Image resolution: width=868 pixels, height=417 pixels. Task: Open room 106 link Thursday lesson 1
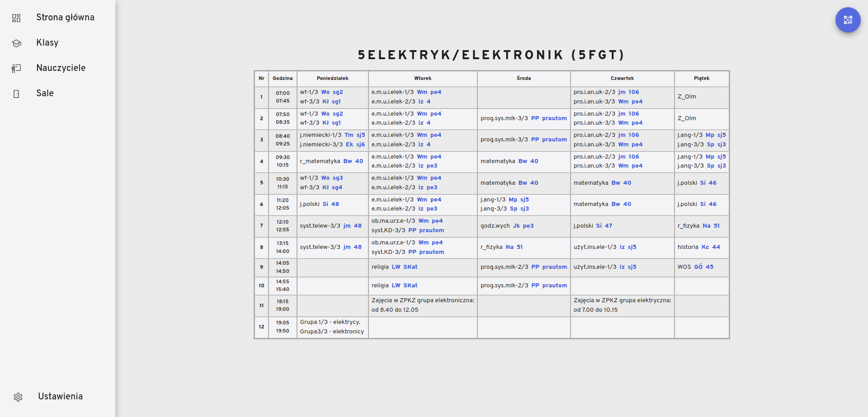pos(634,92)
